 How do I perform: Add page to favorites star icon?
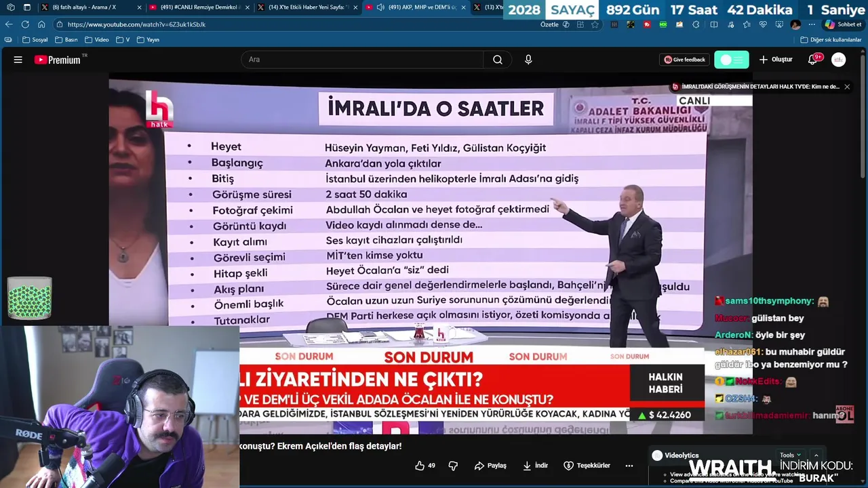[595, 24]
